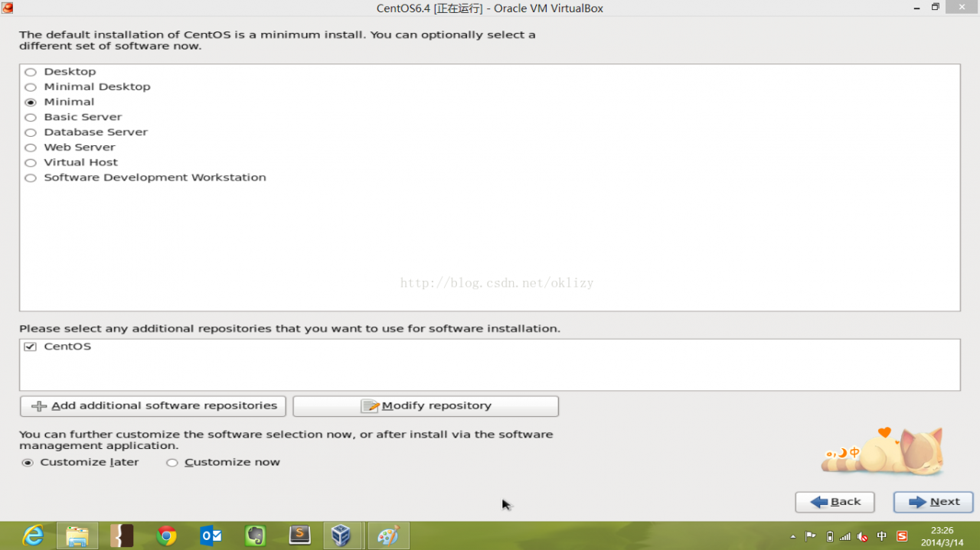Choose the Basic Server option
This screenshot has width=980, height=550.
pyautogui.click(x=31, y=118)
